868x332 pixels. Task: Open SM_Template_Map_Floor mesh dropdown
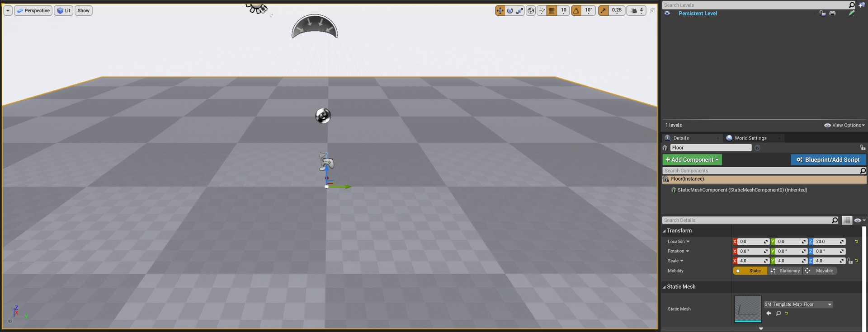(798, 304)
